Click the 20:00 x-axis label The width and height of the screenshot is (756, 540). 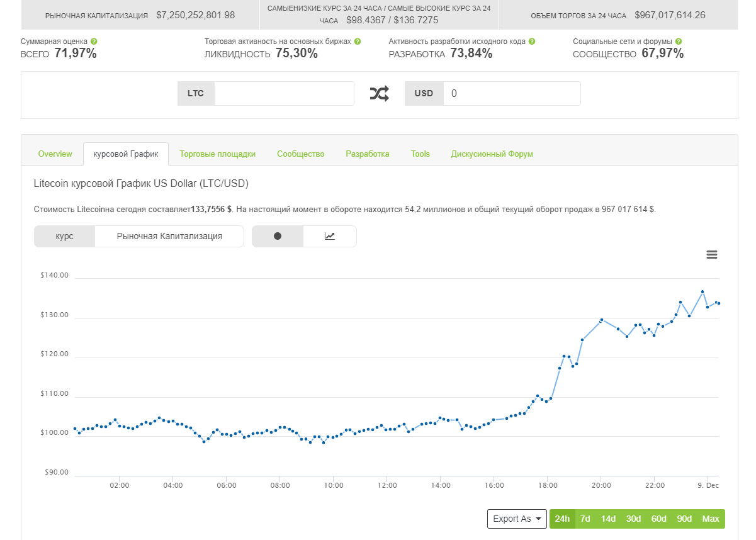pos(602,486)
